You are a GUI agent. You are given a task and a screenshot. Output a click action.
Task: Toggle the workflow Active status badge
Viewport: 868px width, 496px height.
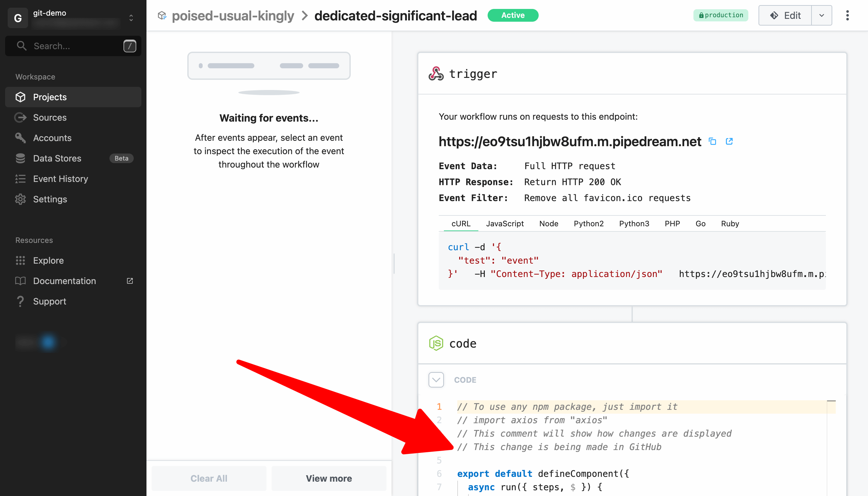pyautogui.click(x=512, y=15)
